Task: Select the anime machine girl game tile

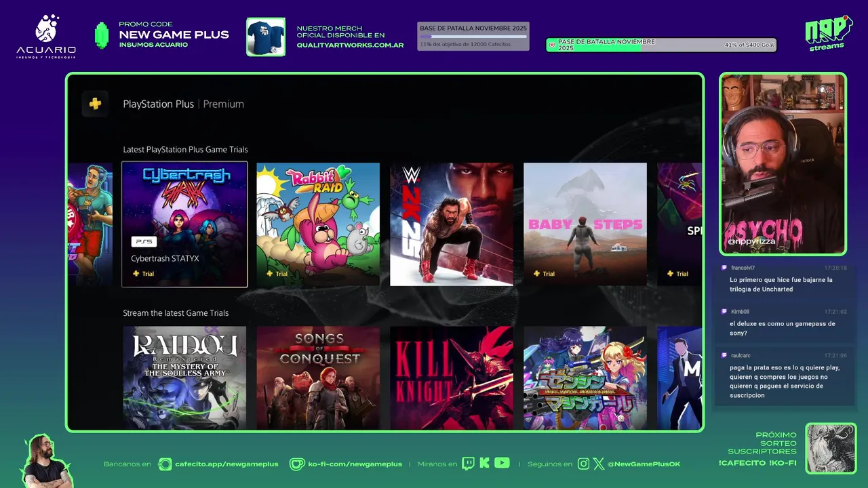Action: point(585,378)
